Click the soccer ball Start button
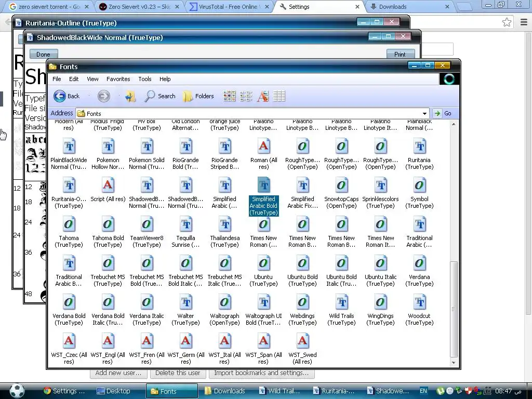 coord(17,391)
